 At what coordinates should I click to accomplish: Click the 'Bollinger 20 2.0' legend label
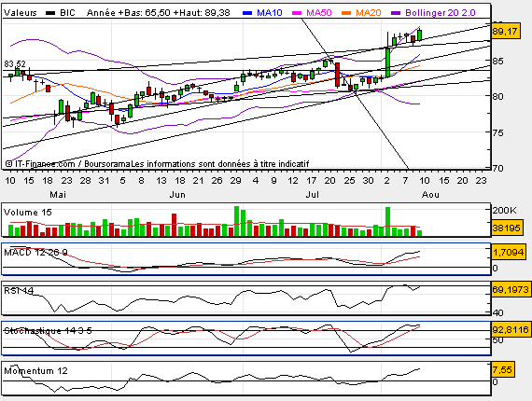coord(441,13)
